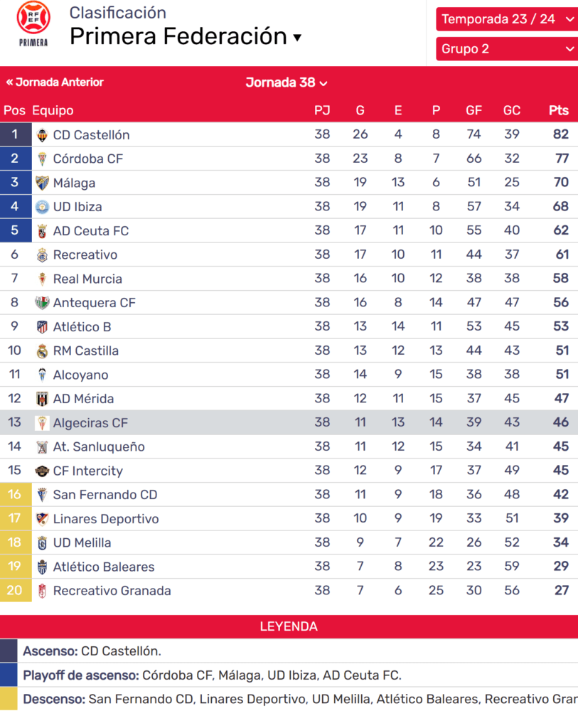This screenshot has width=578, height=728.
Task: Click the AD Mérida club crest
Action: (43, 399)
